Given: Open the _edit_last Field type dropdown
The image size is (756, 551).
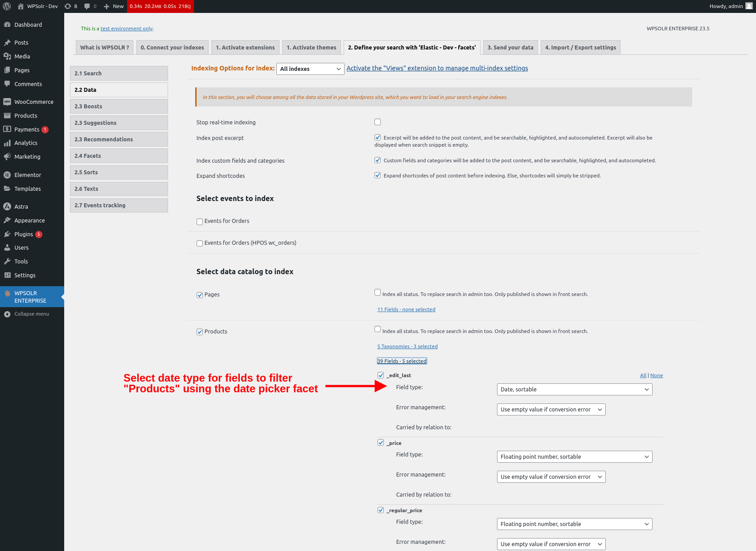Looking at the screenshot, I should 575,390.
